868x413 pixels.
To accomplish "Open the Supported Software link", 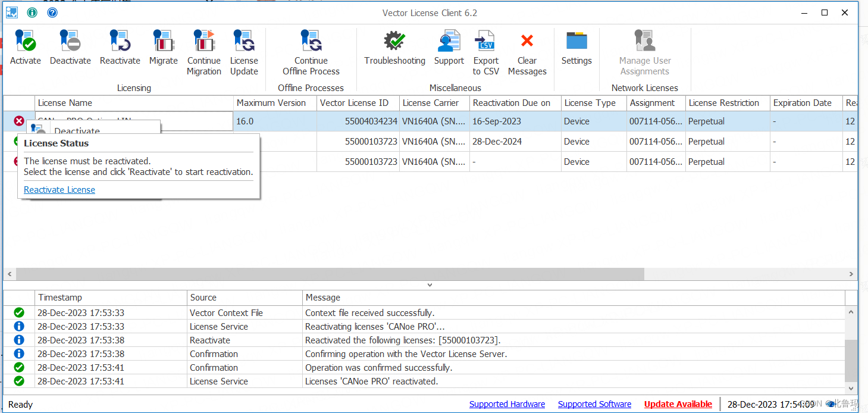I will 594,403.
